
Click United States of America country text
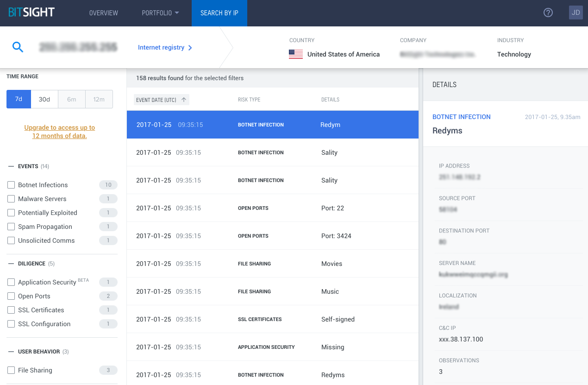tap(344, 54)
